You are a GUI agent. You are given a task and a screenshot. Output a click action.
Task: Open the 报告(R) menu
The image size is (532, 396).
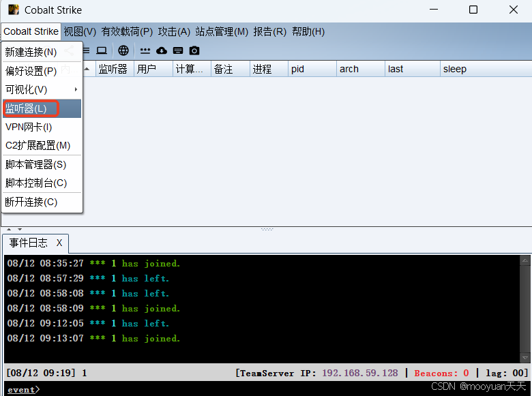tap(269, 31)
